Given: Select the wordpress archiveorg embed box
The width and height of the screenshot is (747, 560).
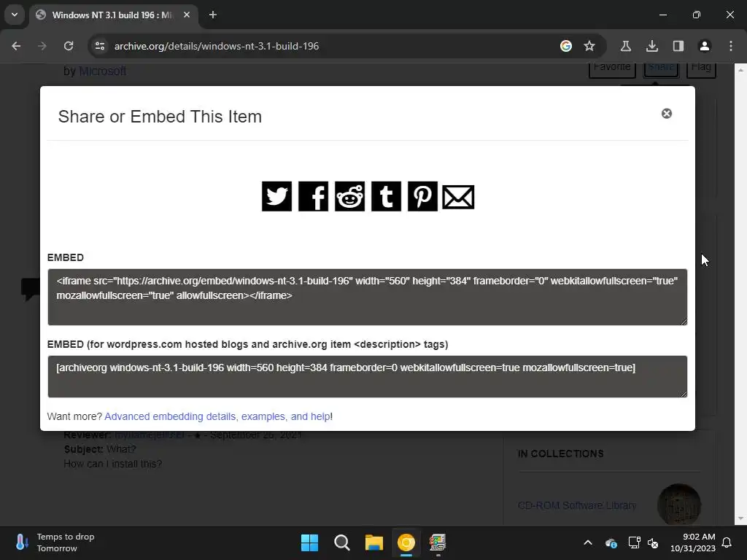Looking at the screenshot, I should (x=368, y=377).
